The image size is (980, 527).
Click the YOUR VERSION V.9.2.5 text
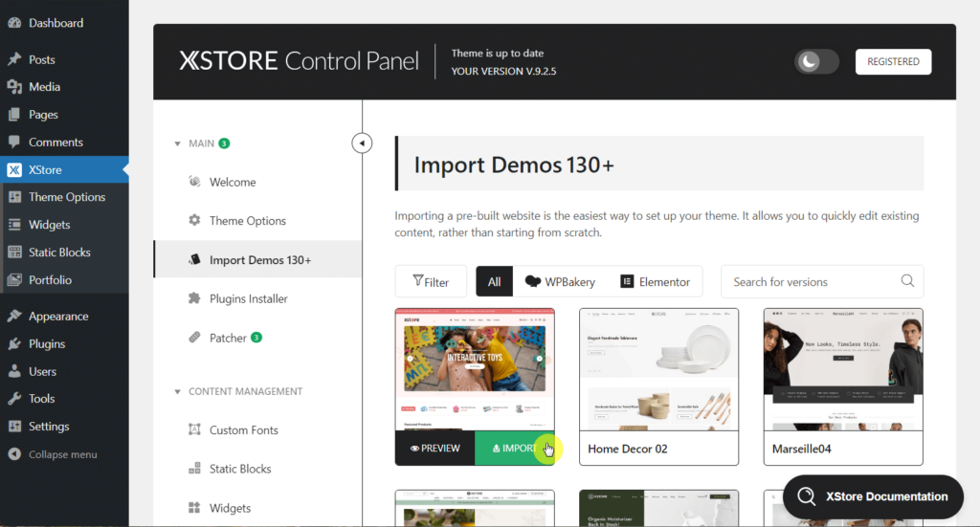(x=503, y=71)
